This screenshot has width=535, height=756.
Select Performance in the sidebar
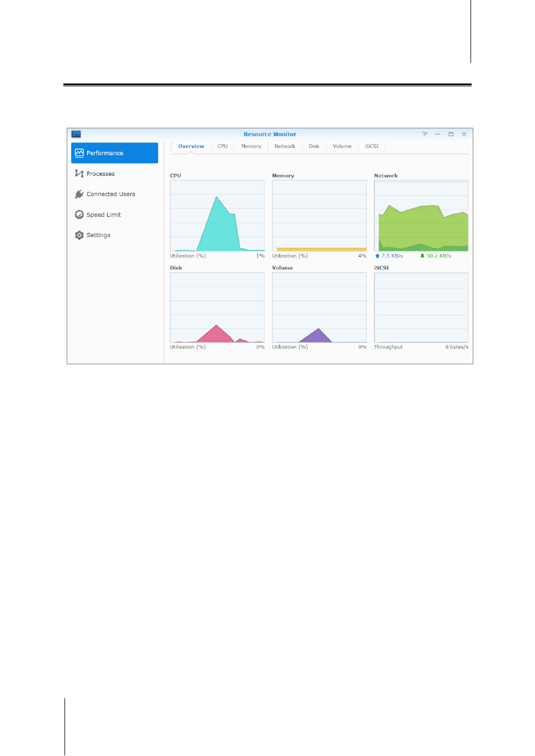(x=114, y=153)
